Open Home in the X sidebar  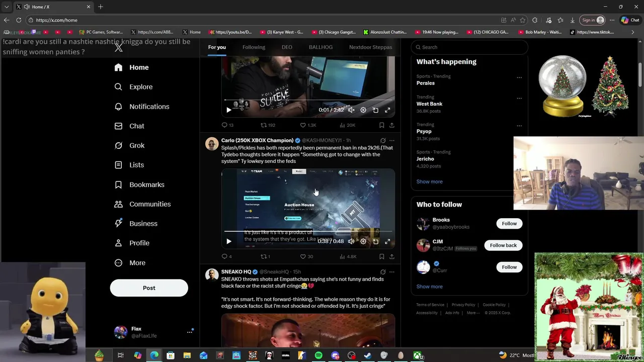point(131,67)
